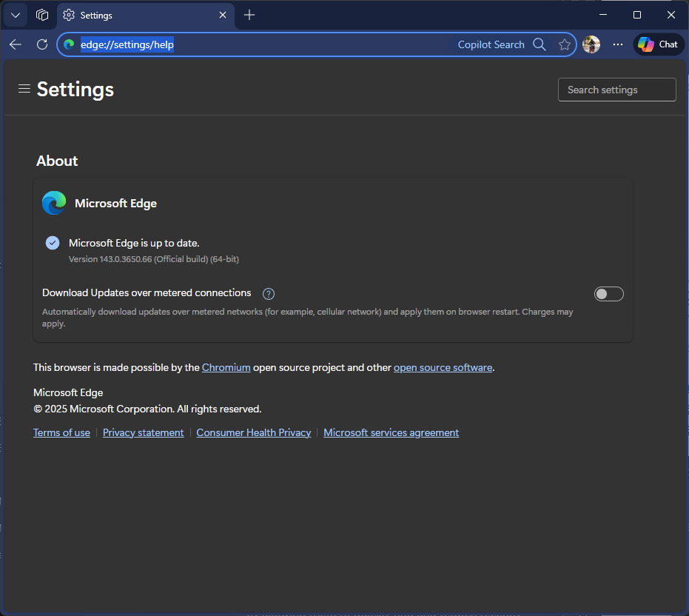Add page to favorites with star icon
The height and width of the screenshot is (616, 689).
click(565, 44)
